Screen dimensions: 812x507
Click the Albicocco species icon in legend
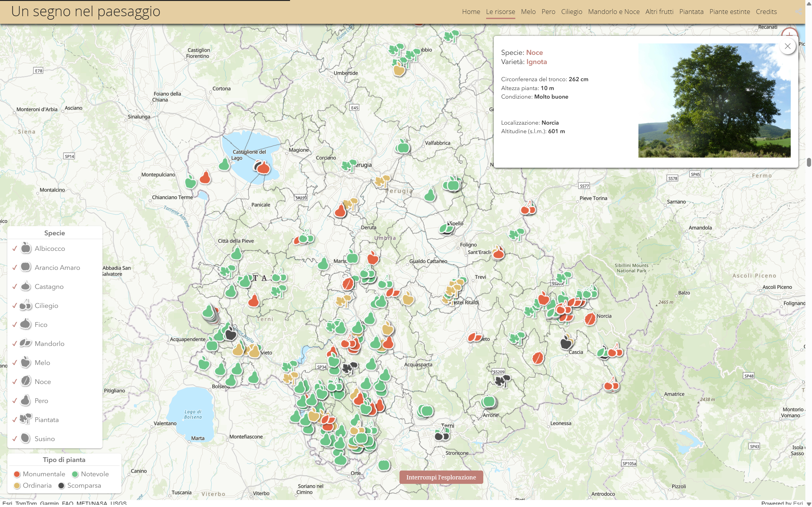coord(25,249)
